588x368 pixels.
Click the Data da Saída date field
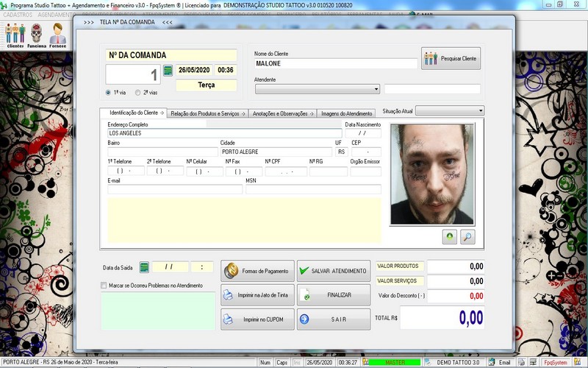click(x=171, y=267)
